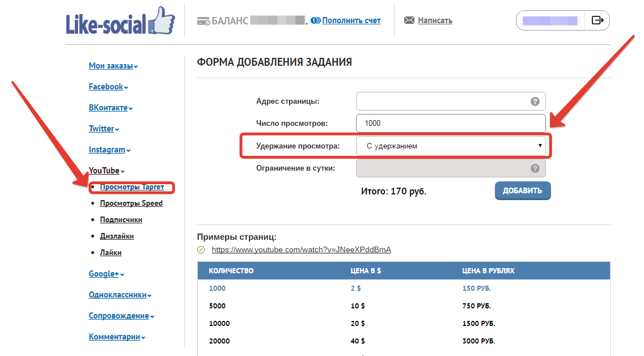Open the Удержание просмотра dropdown

[451, 146]
